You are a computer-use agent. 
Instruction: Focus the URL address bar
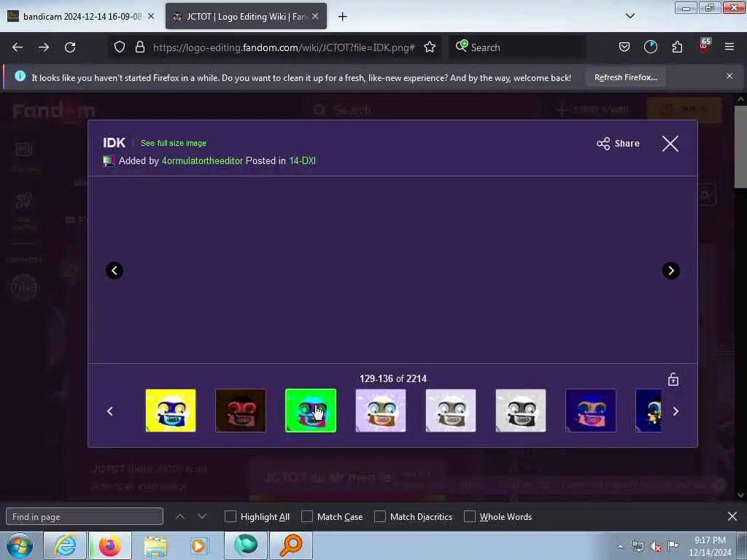tap(284, 47)
